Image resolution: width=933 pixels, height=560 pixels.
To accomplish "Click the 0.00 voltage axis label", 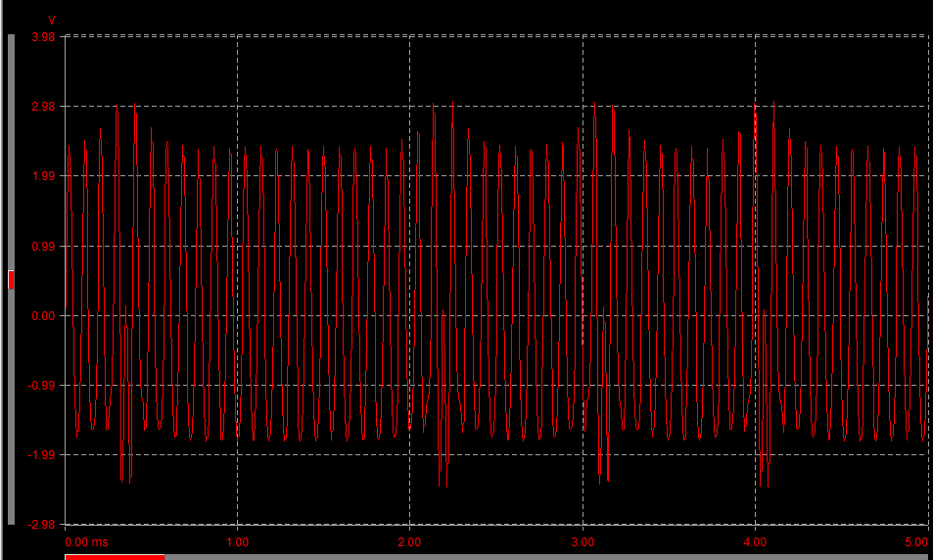I will pos(44,315).
